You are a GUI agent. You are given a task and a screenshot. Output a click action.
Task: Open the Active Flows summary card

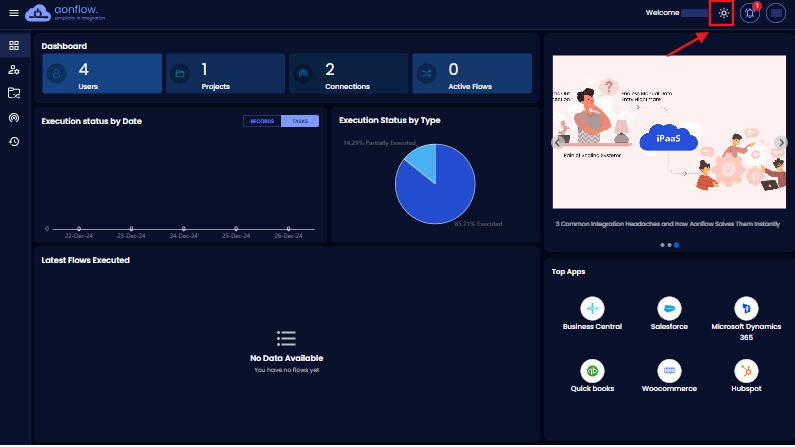point(471,74)
